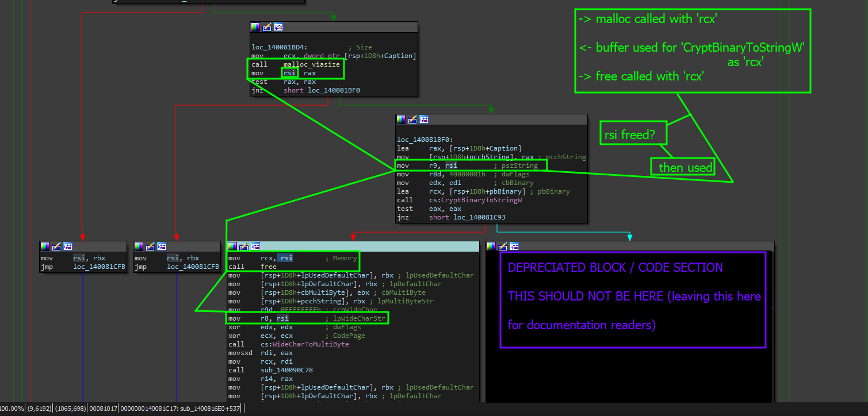The image size is (868, 416).
Task: Click the node color icon on the free call block
Action: [x=232, y=246]
